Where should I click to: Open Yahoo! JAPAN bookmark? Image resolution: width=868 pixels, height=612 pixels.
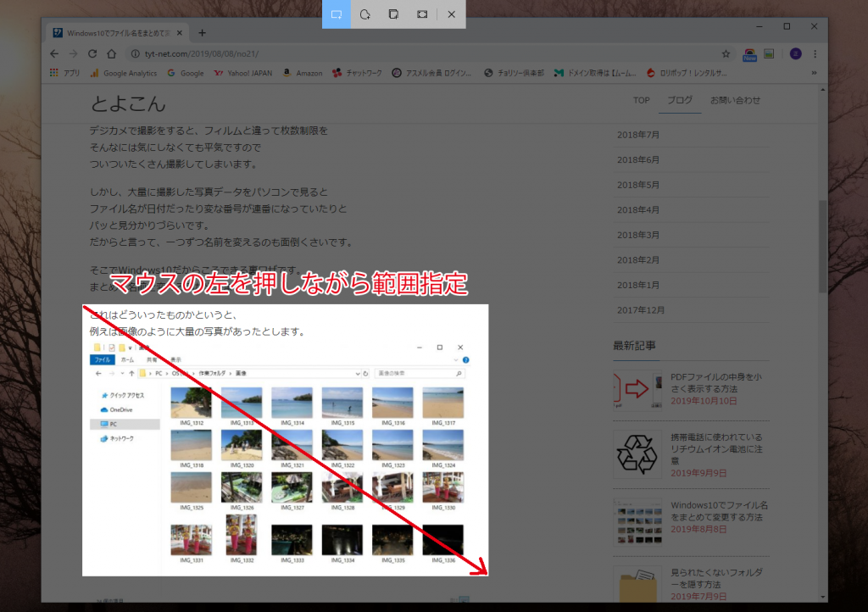(243, 73)
